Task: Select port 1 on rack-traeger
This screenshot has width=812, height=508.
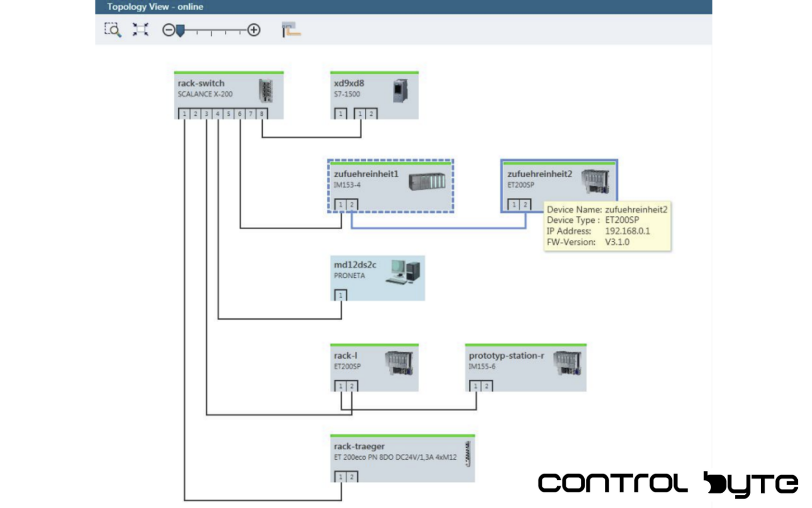Action: tap(340, 477)
